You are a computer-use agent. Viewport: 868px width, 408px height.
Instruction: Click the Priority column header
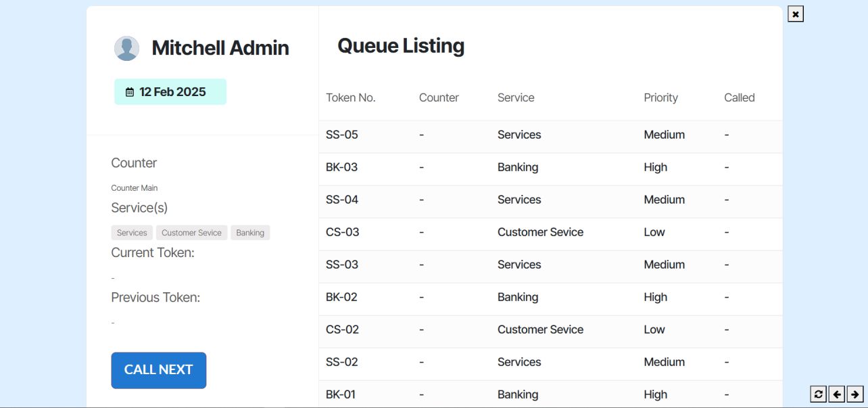660,97
